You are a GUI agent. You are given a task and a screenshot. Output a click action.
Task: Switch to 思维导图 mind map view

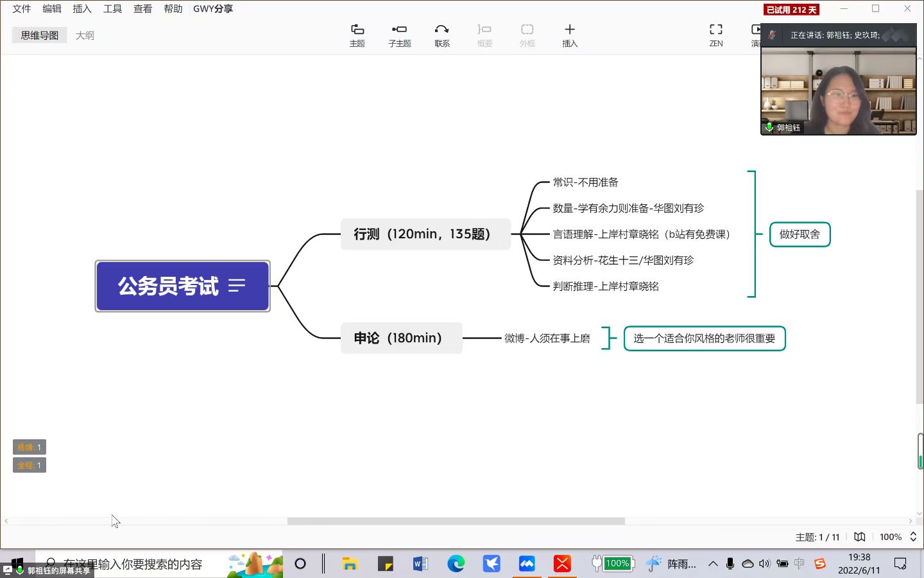pos(40,35)
